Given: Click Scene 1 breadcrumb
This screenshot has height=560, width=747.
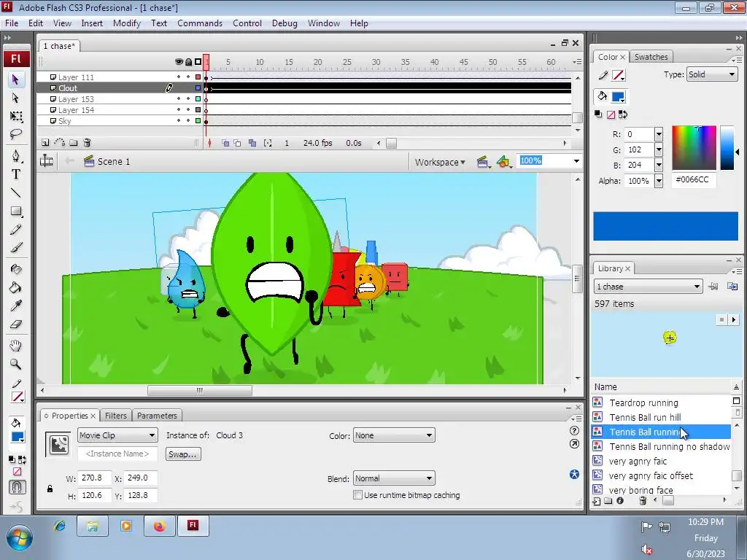Looking at the screenshot, I should click(x=107, y=161).
